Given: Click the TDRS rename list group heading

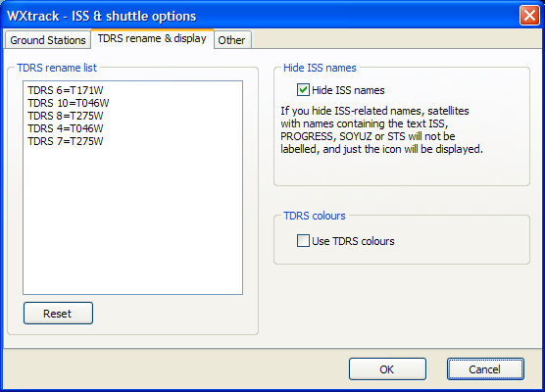Looking at the screenshot, I should 57,68.
